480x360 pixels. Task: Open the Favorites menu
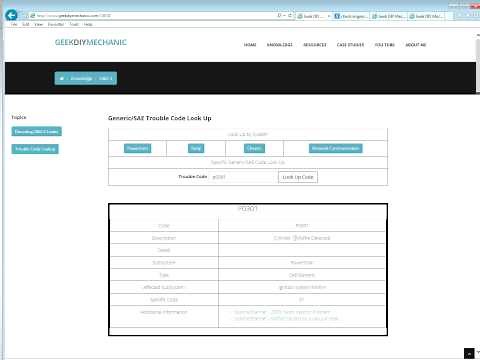click(x=56, y=24)
